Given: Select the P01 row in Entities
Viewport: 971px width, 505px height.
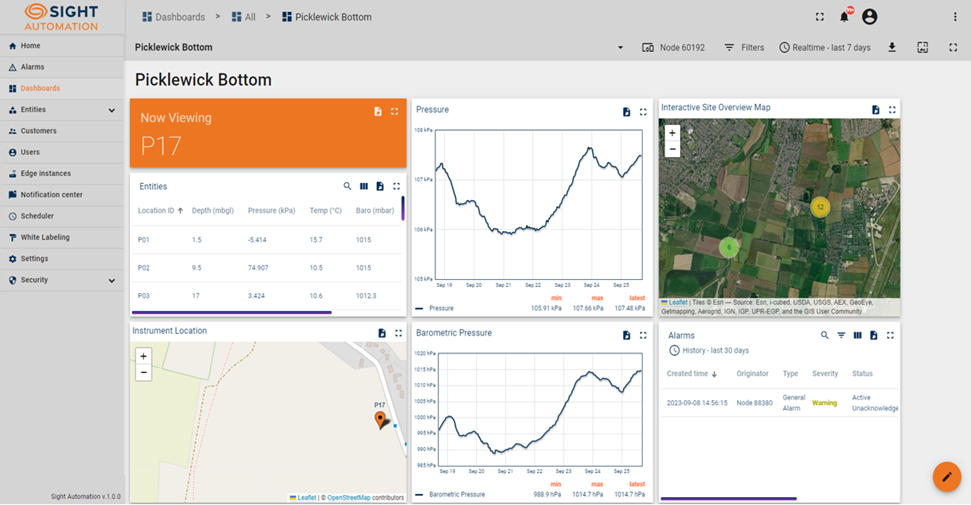Looking at the screenshot, I should point(267,240).
